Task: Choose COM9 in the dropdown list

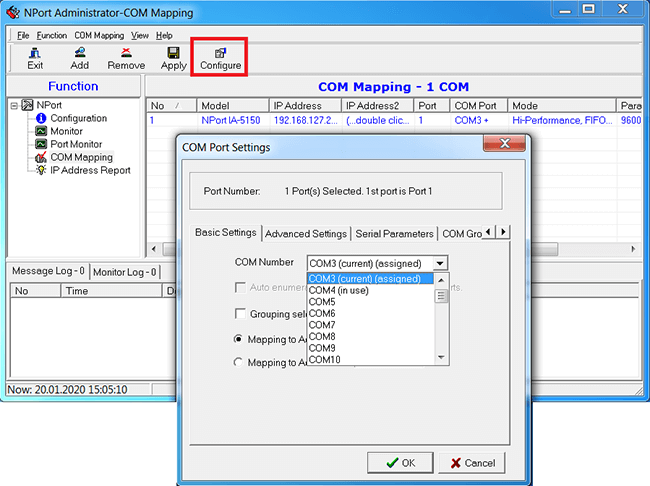Action: tap(370, 348)
